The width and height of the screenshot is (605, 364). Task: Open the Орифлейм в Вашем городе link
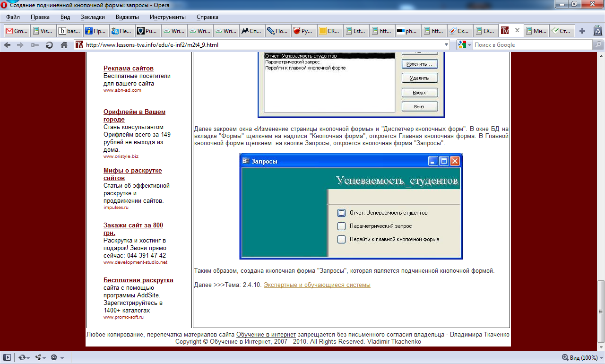coord(134,115)
